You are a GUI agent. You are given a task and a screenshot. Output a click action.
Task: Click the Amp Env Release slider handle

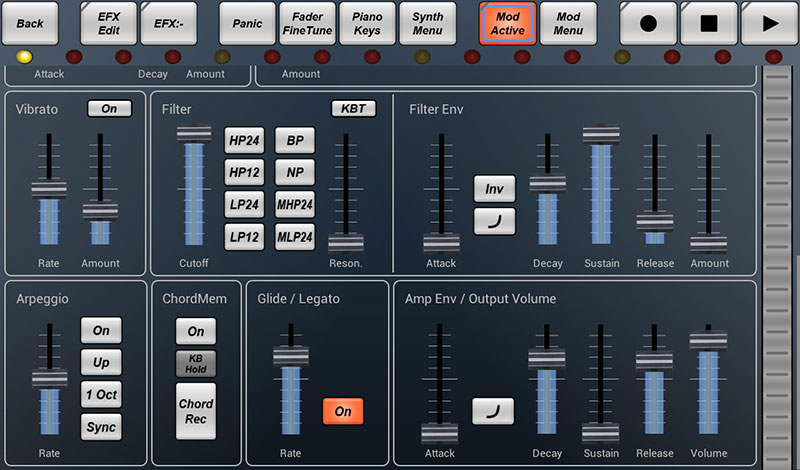654,360
